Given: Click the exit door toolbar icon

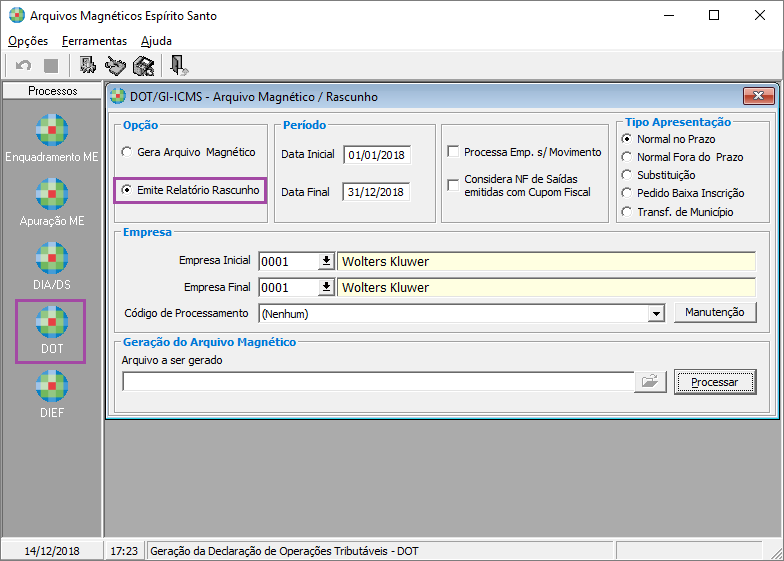Looking at the screenshot, I should click(x=178, y=66).
